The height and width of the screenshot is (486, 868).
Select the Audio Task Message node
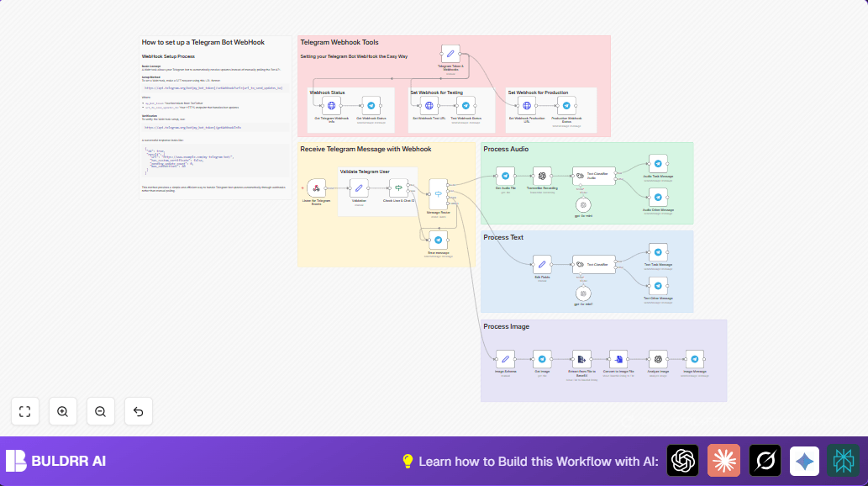[658, 164]
